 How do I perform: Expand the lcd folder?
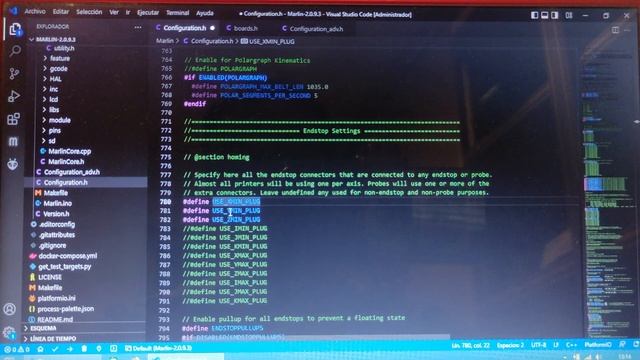[x=53, y=99]
